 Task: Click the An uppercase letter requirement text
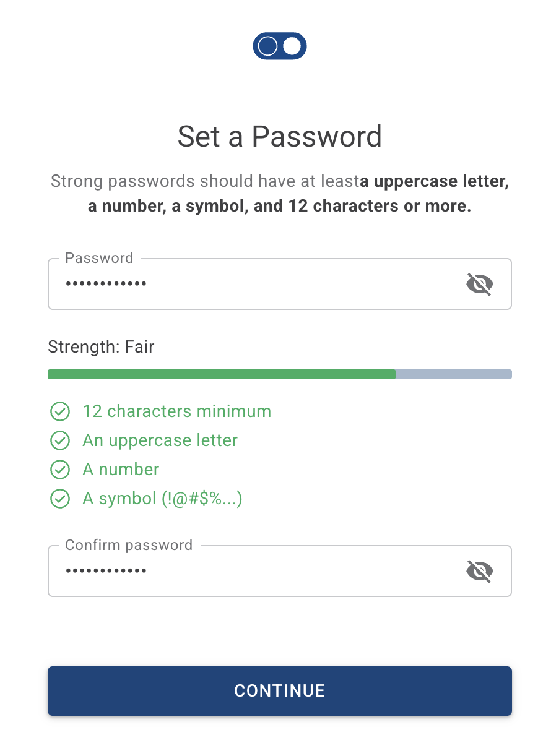click(x=160, y=440)
